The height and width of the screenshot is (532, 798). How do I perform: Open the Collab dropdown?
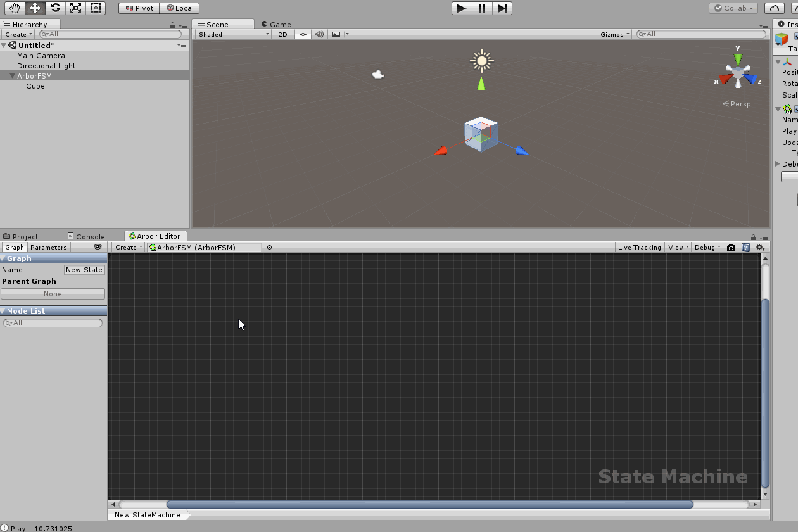(733, 8)
